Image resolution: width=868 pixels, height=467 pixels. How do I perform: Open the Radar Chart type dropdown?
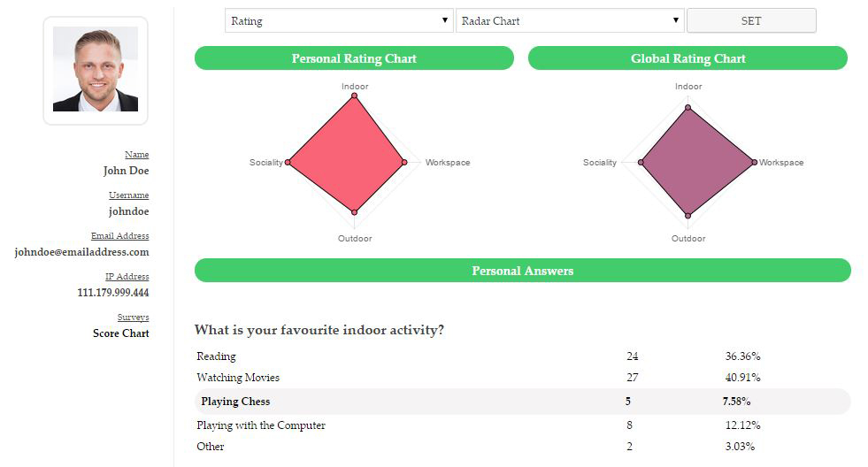point(570,20)
